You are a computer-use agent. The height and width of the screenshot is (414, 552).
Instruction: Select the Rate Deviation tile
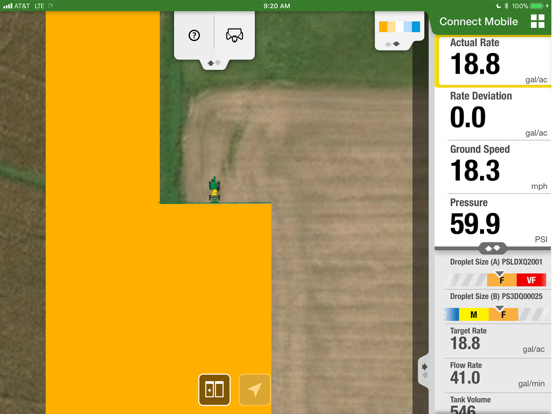tap(493, 114)
